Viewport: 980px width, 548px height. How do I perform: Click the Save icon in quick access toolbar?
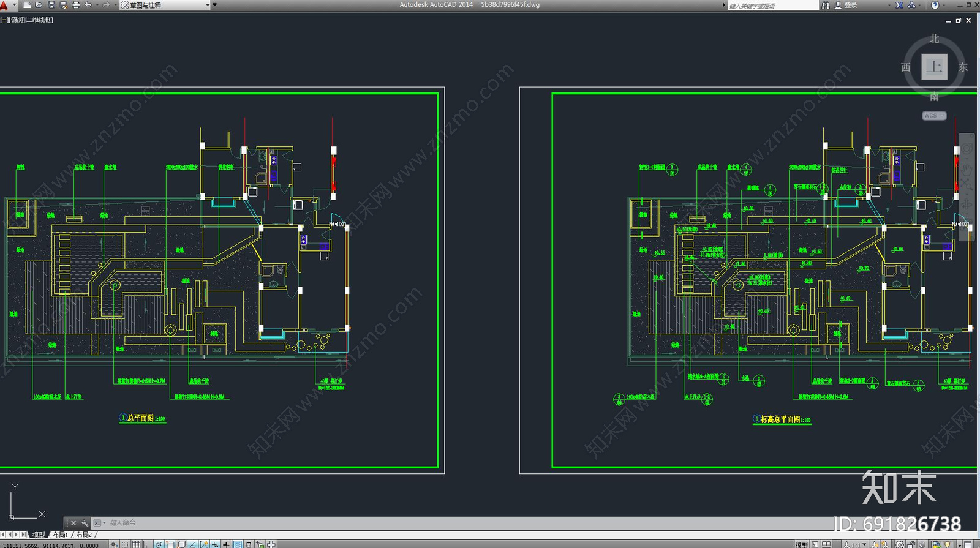[51, 5]
